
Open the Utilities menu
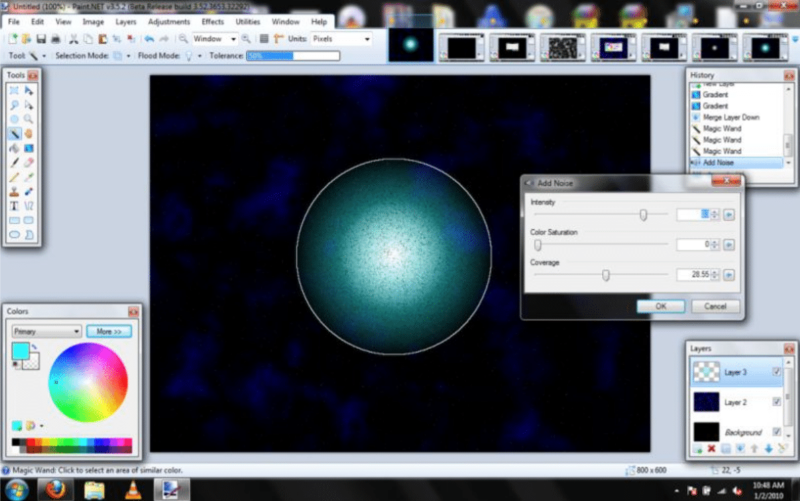248,22
